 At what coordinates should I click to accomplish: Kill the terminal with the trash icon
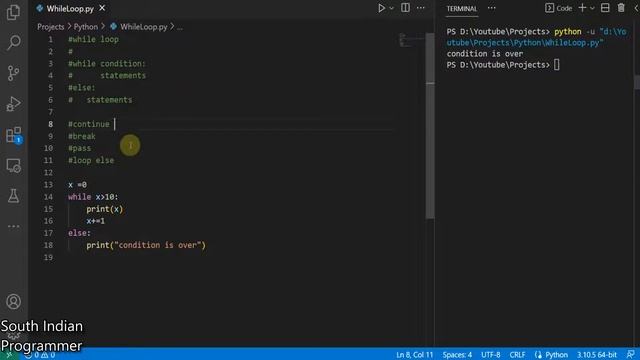coord(621,8)
